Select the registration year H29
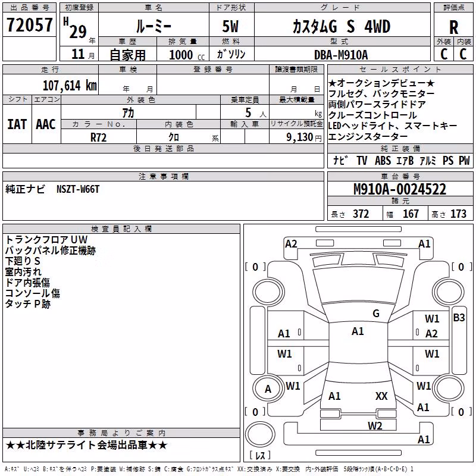 [75, 28]
